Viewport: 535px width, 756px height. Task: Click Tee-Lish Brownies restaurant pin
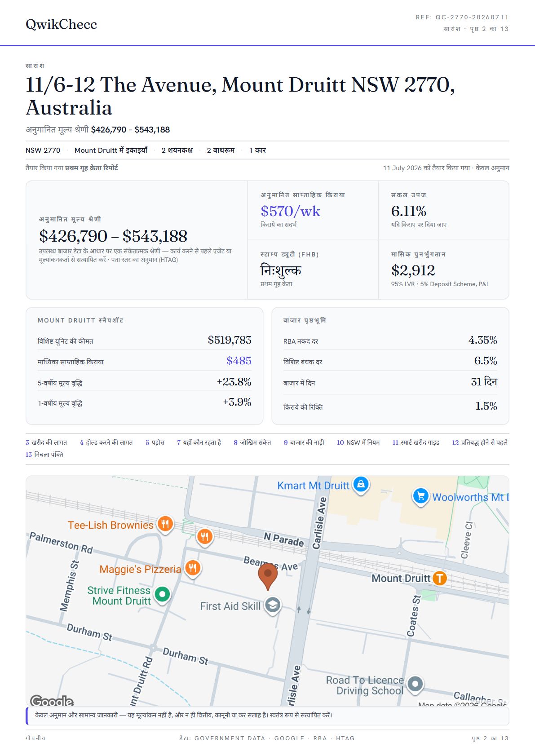165,524
